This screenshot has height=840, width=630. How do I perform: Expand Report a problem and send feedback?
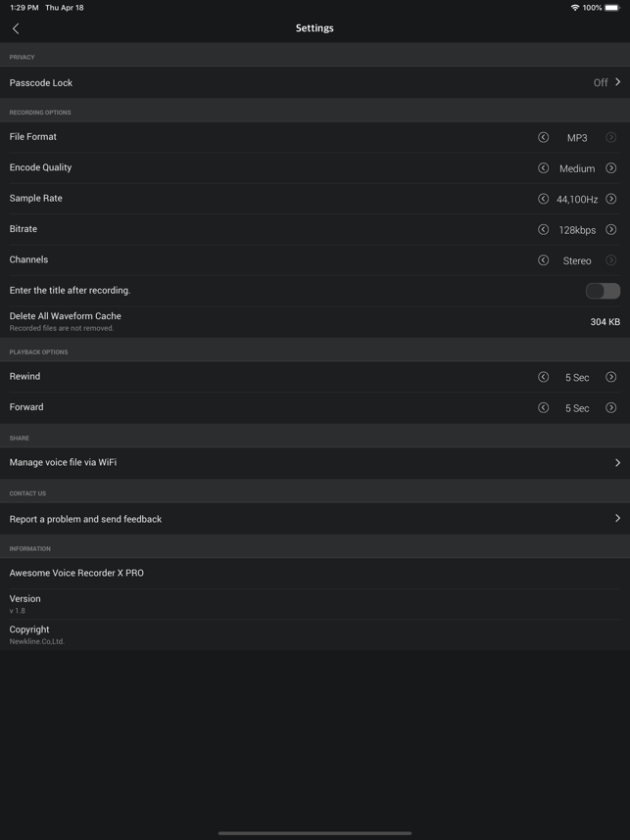tap(315, 519)
